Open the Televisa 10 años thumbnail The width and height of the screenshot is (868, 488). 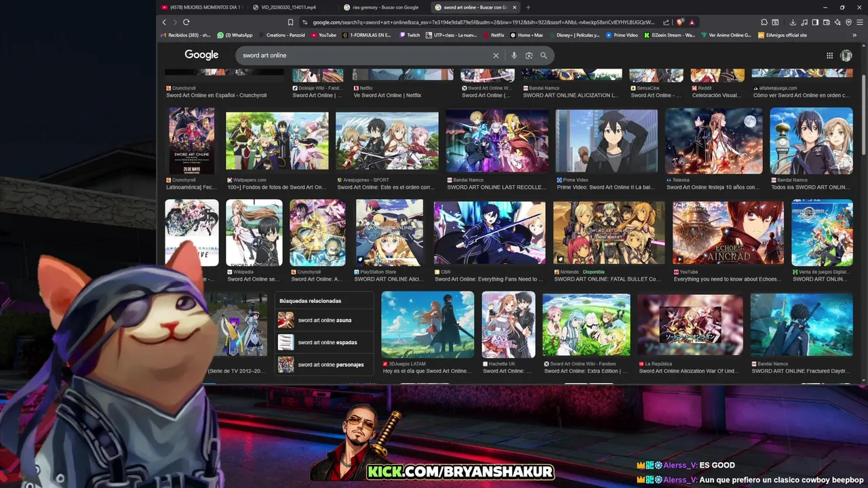click(713, 140)
